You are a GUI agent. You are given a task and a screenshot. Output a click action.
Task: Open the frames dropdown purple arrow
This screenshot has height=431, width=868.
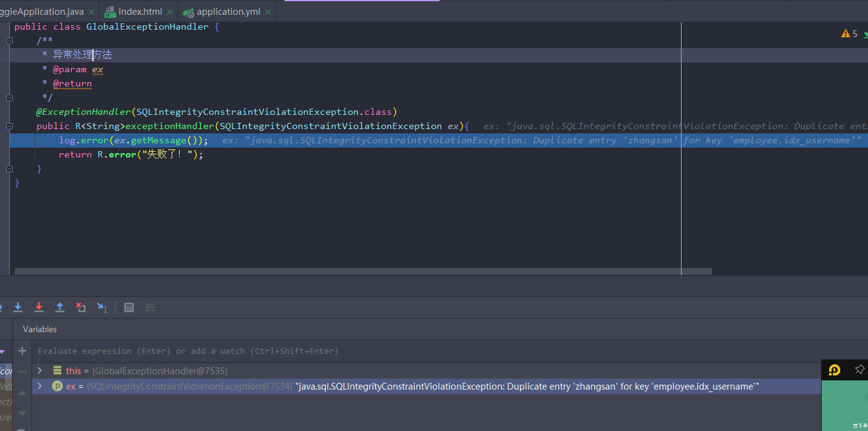(x=2, y=351)
